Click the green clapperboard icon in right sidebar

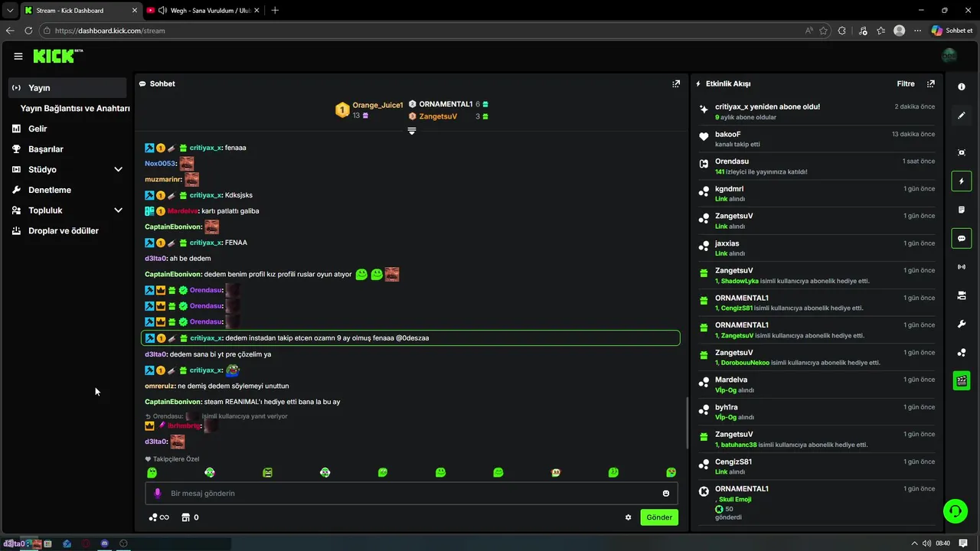(962, 380)
